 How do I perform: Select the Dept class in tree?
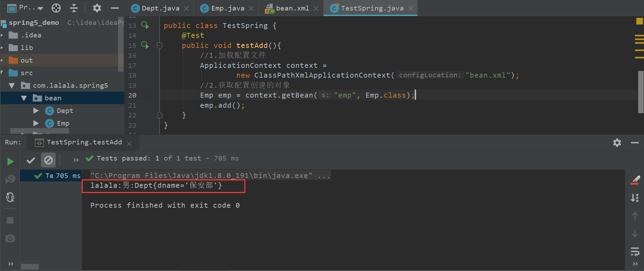coord(65,111)
